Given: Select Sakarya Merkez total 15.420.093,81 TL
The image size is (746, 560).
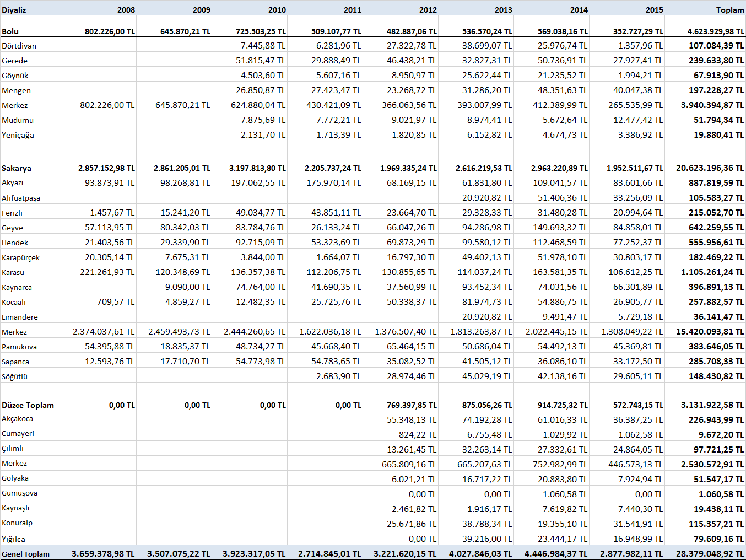Looking at the screenshot, I should coord(711,331).
